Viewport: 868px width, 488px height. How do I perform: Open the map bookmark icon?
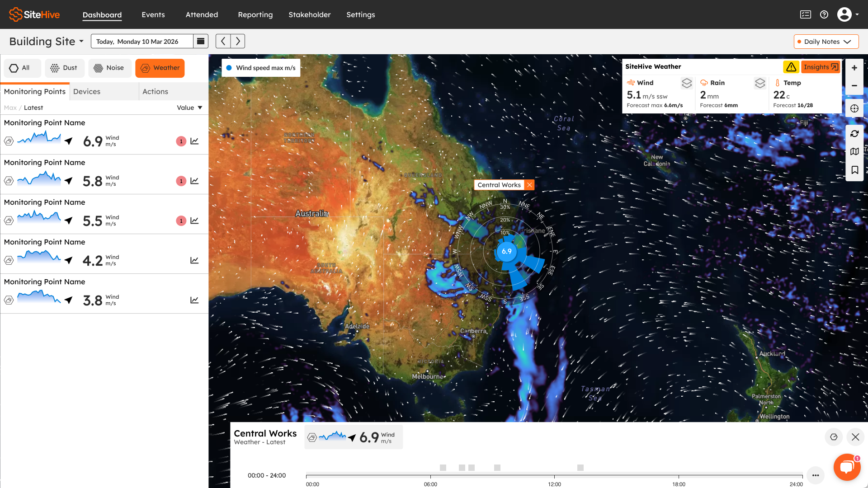pos(854,170)
